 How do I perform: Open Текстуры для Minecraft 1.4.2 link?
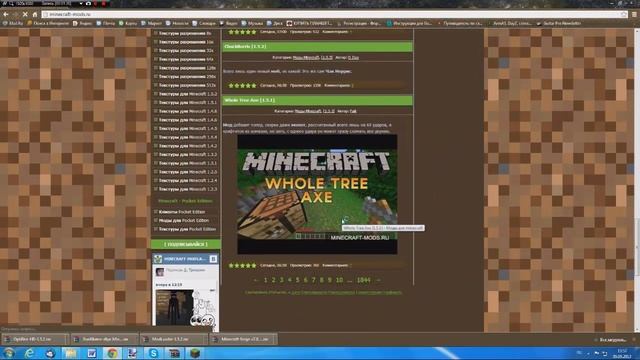click(x=188, y=146)
